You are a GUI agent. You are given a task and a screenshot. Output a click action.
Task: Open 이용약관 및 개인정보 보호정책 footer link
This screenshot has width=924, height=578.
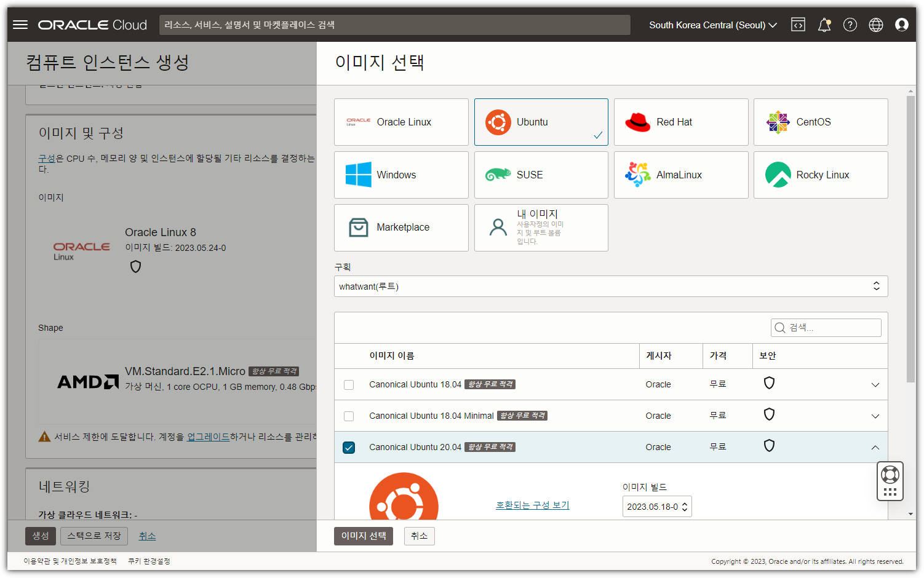pos(70,561)
